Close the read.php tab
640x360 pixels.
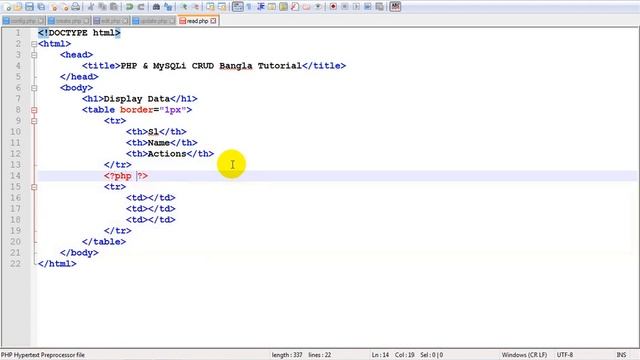(213, 21)
